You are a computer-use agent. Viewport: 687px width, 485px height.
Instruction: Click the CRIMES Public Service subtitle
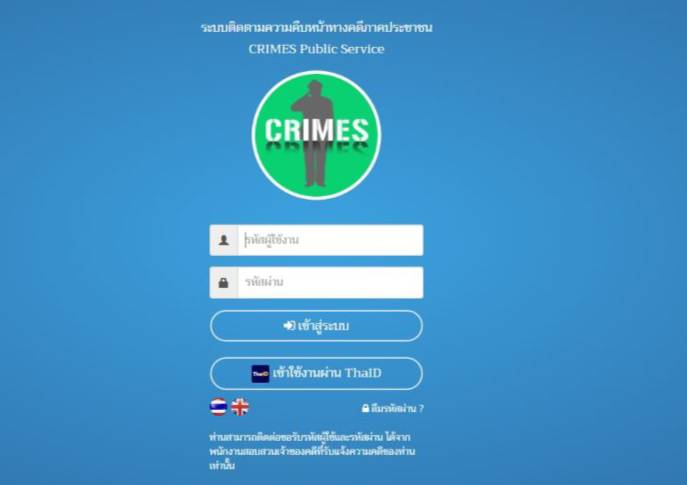316,49
